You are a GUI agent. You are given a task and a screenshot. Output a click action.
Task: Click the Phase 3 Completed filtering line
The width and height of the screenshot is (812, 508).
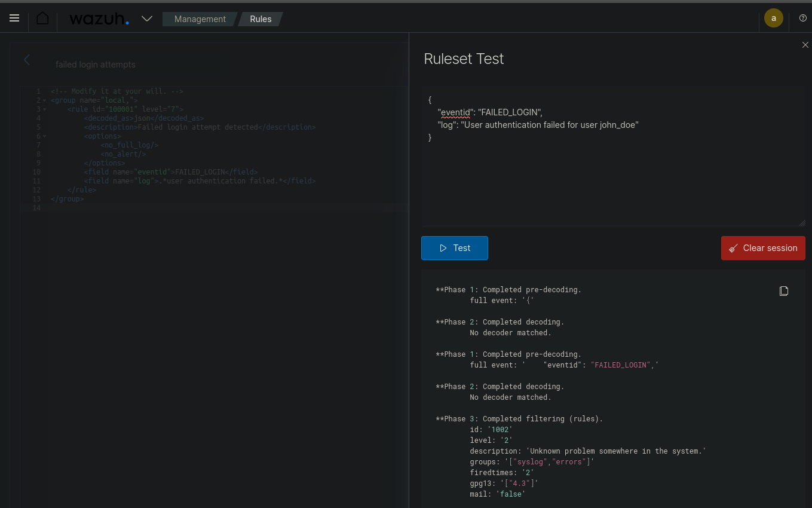click(x=519, y=419)
